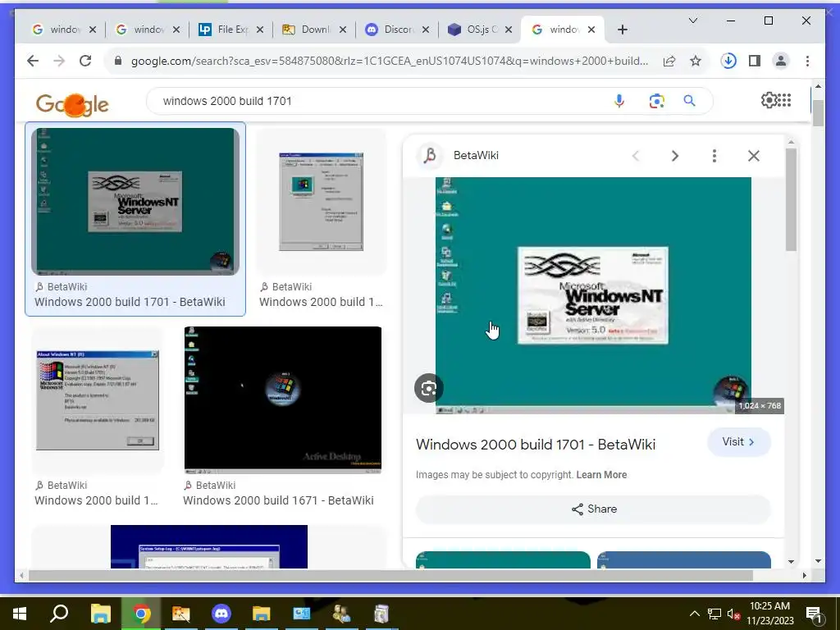
Task: Click the horizontal scrollbar at bottom
Action: 390,576
